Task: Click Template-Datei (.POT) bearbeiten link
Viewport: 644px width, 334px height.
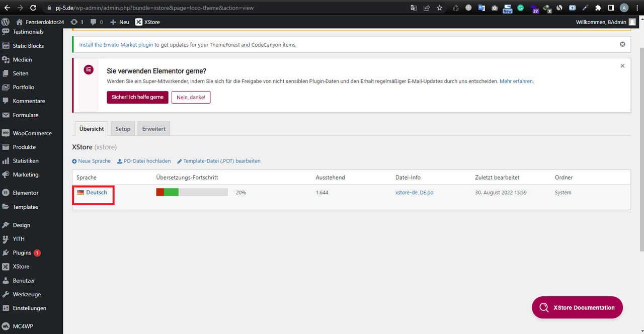Action: (218, 161)
